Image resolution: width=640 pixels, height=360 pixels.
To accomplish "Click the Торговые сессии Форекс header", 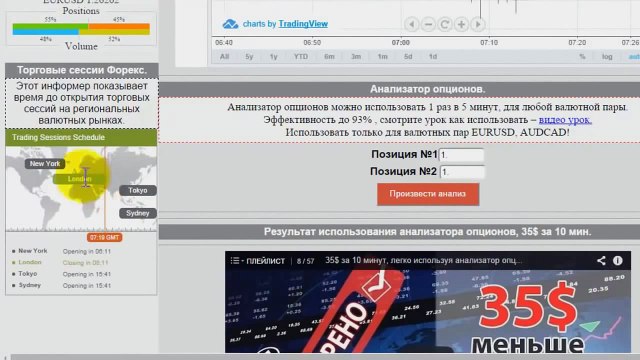I will (x=82, y=70).
